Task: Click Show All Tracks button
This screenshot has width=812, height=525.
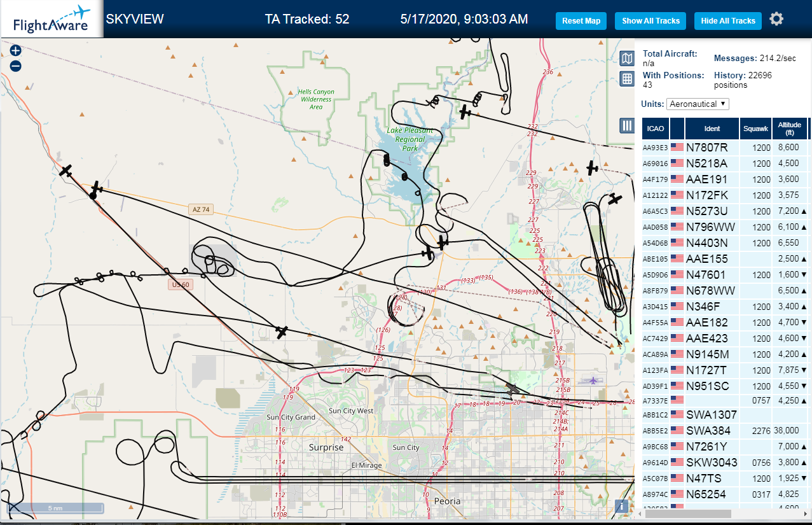Action: (x=650, y=21)
